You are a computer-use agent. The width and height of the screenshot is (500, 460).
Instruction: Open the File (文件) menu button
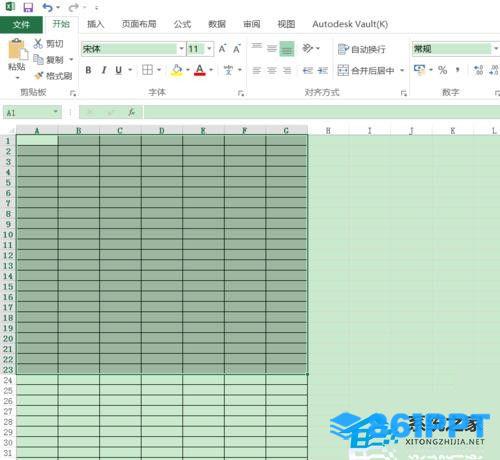(21, 24)
